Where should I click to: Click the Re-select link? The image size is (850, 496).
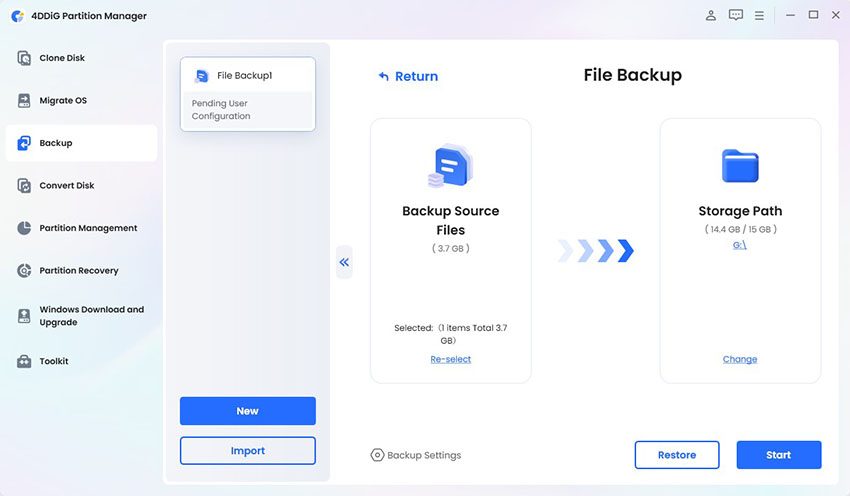450,359
